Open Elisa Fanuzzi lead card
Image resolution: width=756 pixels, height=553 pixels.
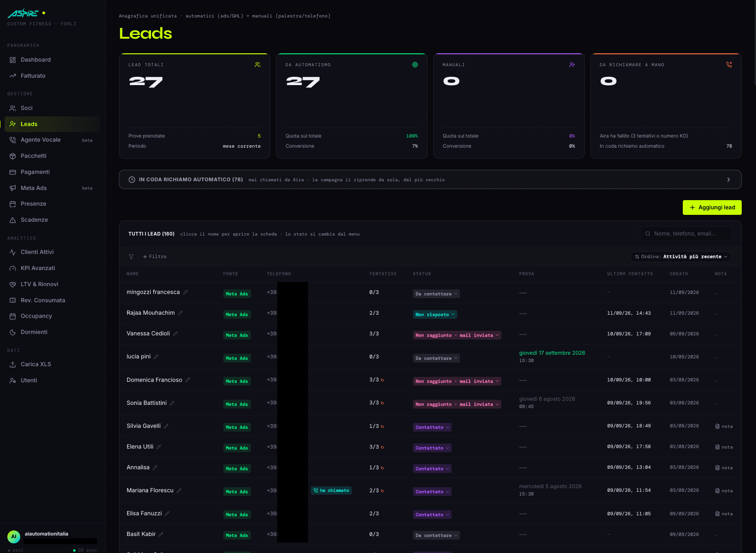coord(144,513)
